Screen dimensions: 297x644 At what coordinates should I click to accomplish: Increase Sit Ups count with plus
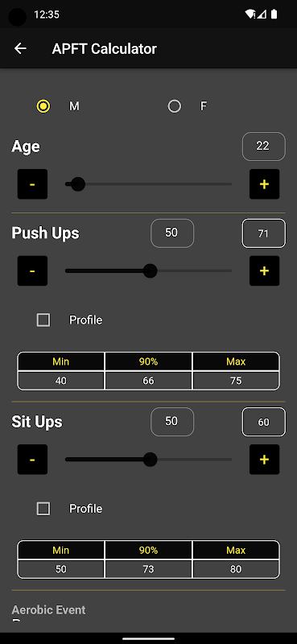264,459
